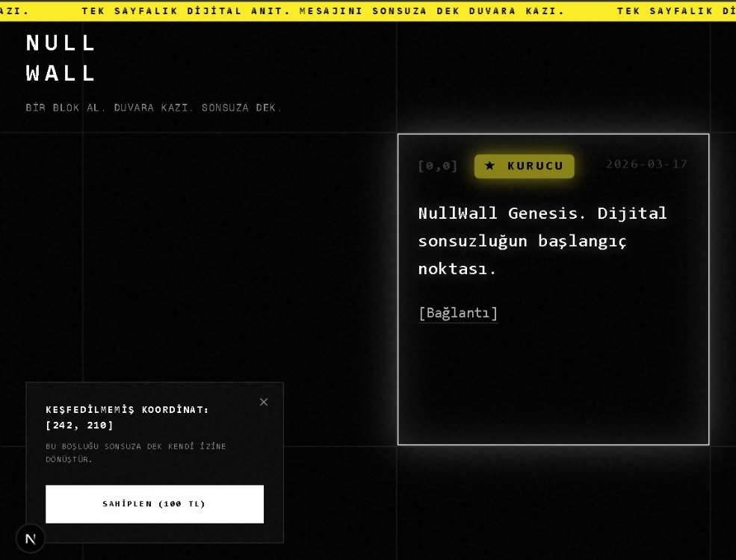Click the 'Bu boşluğu sonsuza dek' description

(136, 452)
